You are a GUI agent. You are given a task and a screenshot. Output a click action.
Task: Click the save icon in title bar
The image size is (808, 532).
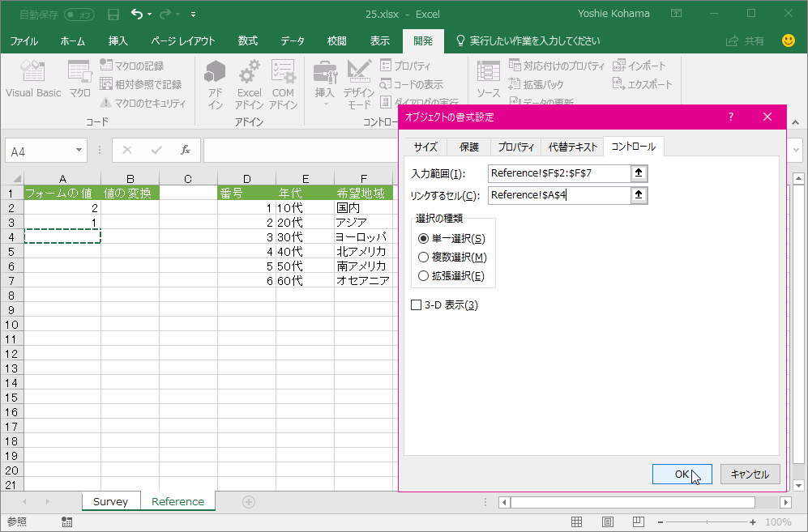click(113, 15)
